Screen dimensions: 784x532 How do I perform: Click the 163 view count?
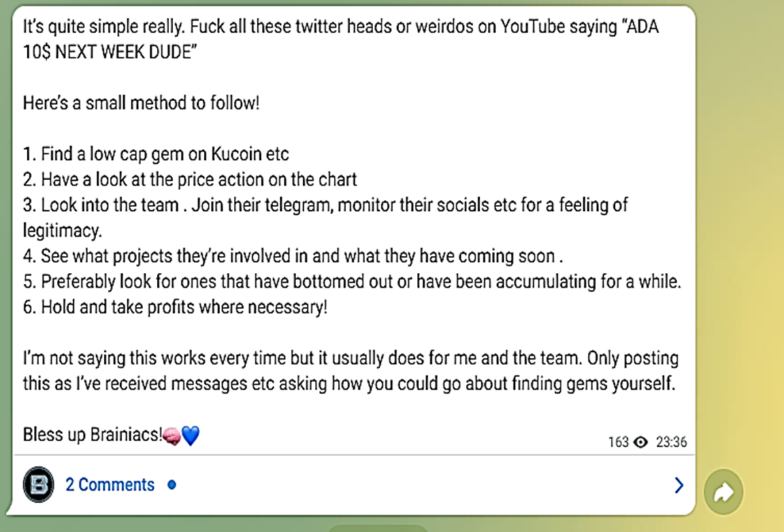coord(618,443)
